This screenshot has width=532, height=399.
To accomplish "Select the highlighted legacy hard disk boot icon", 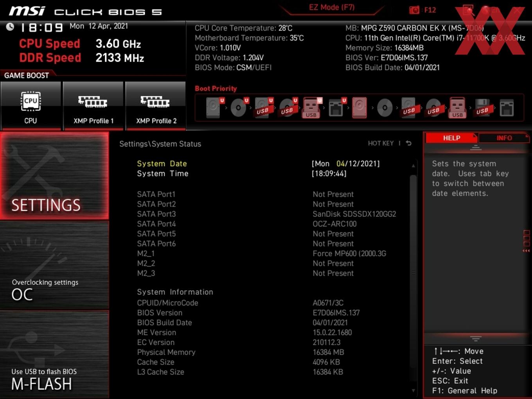I will click(x=359, y=108).
